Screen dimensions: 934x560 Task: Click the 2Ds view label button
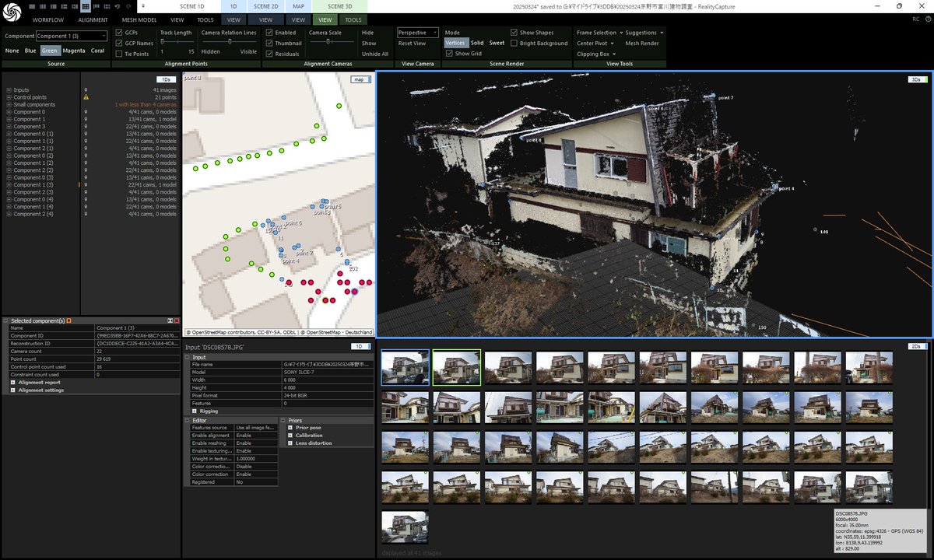(917, 346)
